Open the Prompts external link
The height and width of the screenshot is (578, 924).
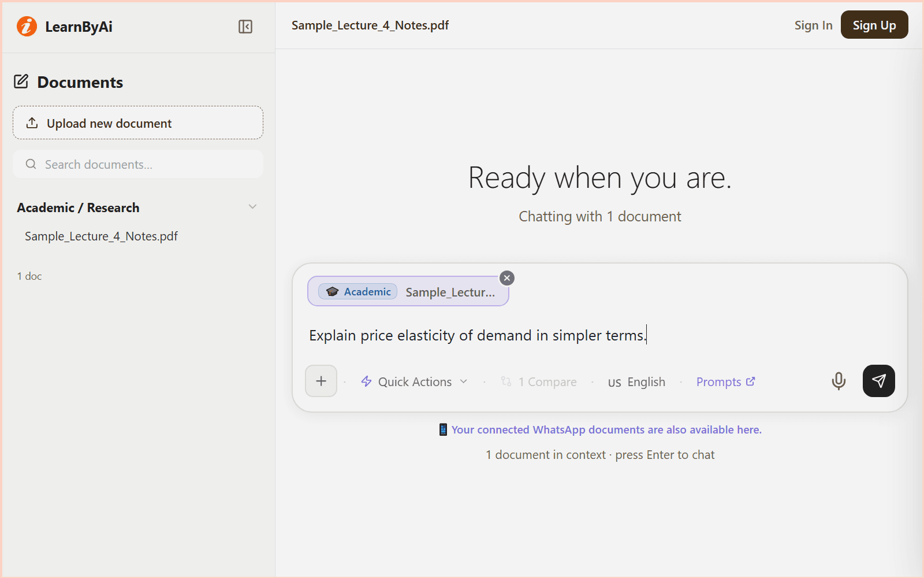726,381
